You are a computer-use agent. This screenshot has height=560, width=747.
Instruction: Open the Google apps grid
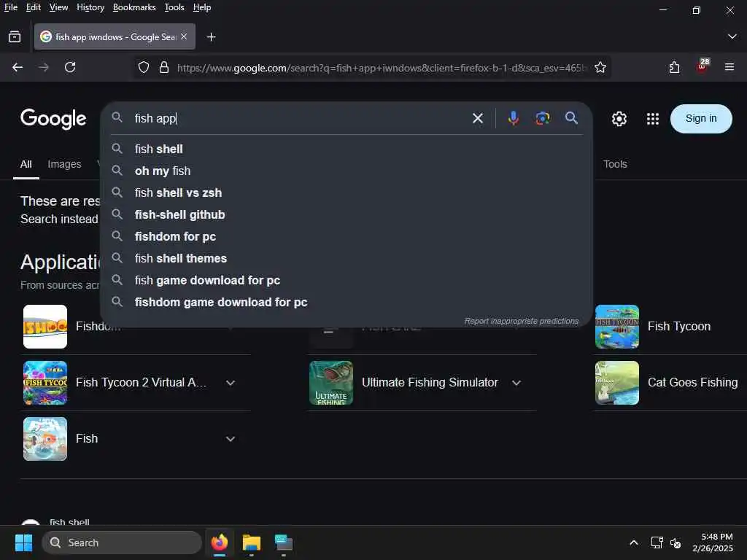653,119
